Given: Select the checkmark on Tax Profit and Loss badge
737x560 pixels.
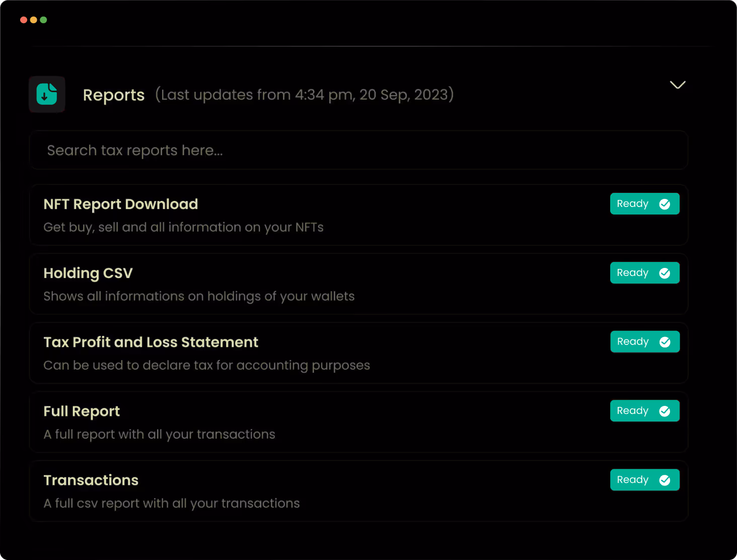Looking at the screenshot, I should [x=665, y=341].
